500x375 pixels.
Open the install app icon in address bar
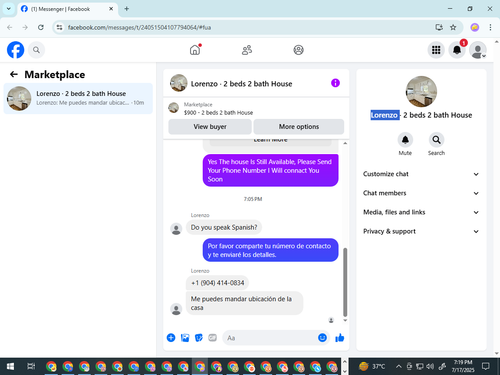click(x=439, y=27)
